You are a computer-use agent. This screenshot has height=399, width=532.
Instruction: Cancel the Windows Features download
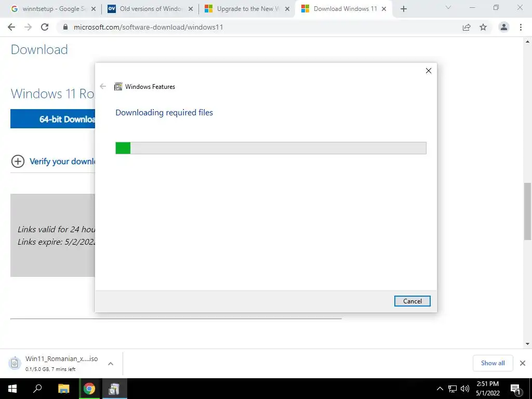click(x=412, y=301)
